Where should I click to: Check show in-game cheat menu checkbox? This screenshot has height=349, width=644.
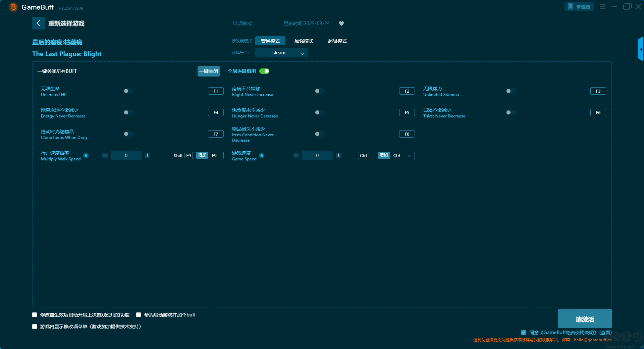pyautogui.click(x=35, y=327)
